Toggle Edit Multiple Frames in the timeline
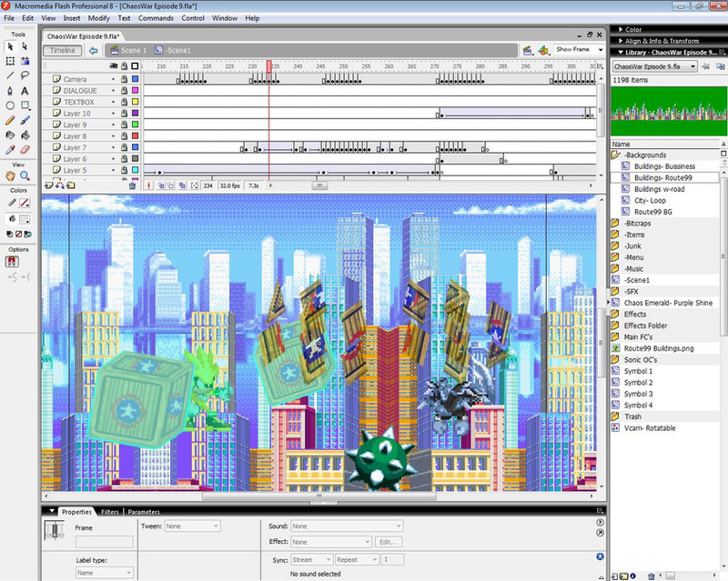 [x=182, y=185]
